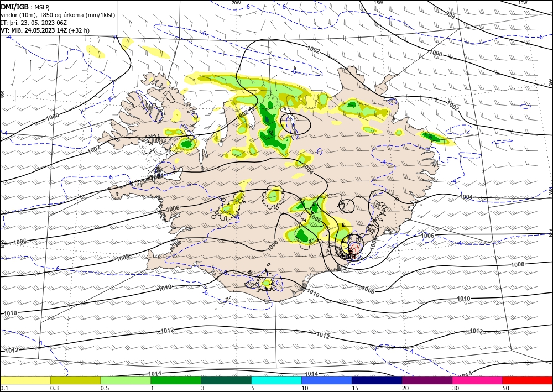Click the legend value '0.5'
Image resolution: width=553 pixels, height=392 pixels.
tap(105, 388)
